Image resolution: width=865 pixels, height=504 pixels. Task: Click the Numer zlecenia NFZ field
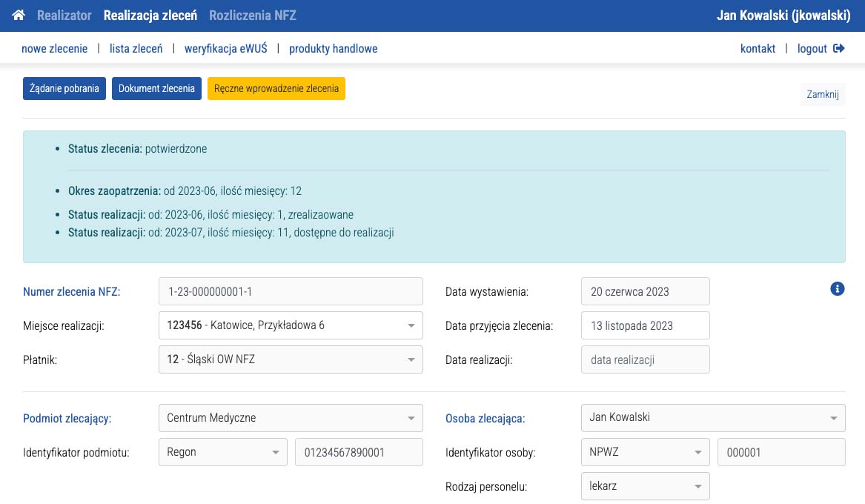[x=291, y=291]
